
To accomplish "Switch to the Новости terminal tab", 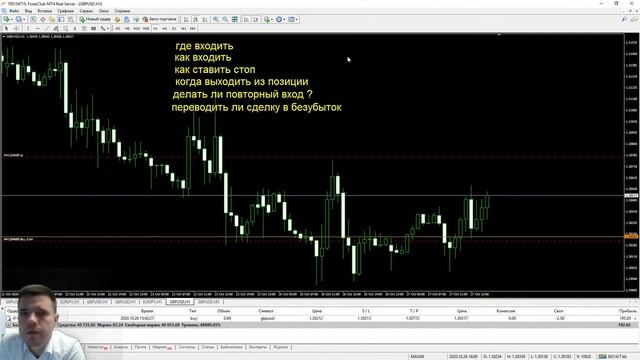I will pyautogui.click(x=97, y=347).
